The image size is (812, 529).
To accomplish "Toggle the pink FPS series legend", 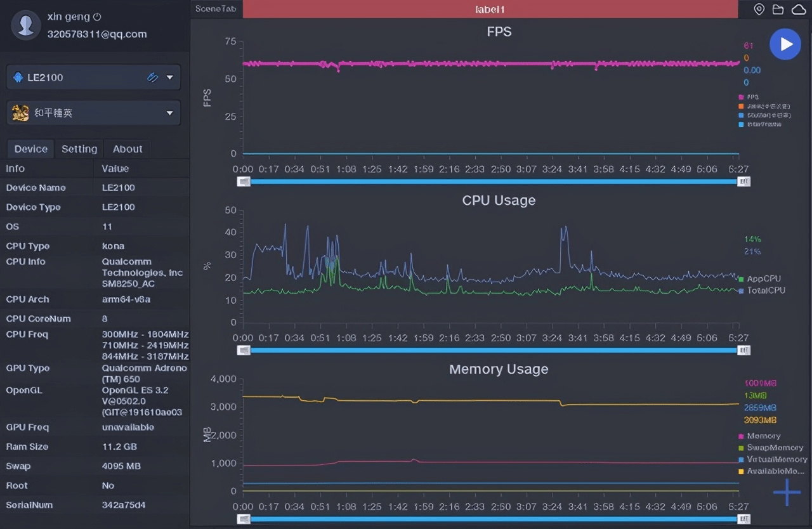I will click(x=749, y=97).
